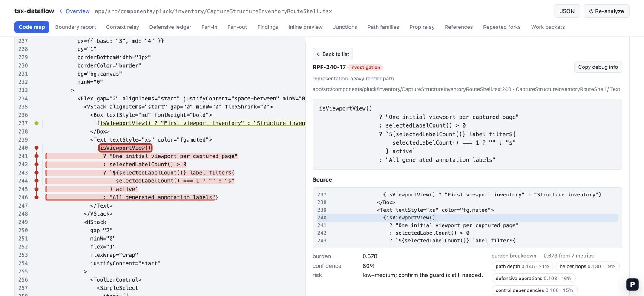Click the file path in the header
The height and width of the screenshot is (296, 644).
coord(213,11)
